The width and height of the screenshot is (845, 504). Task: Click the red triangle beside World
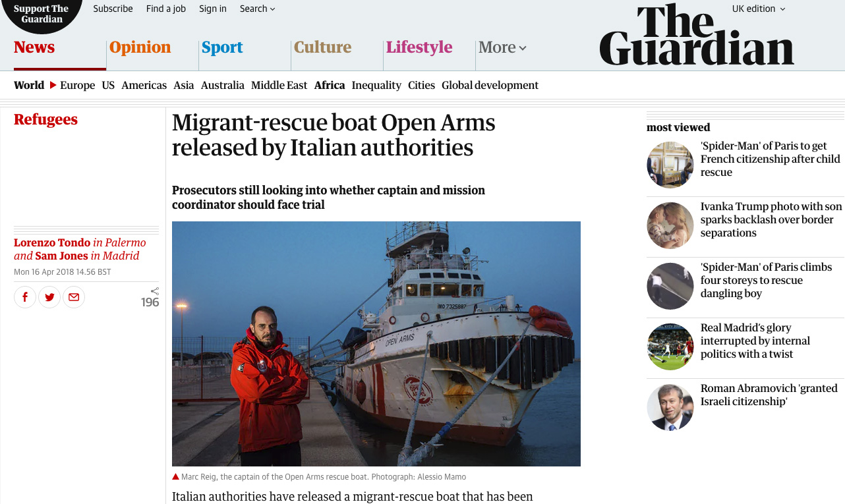pos(53,85)
